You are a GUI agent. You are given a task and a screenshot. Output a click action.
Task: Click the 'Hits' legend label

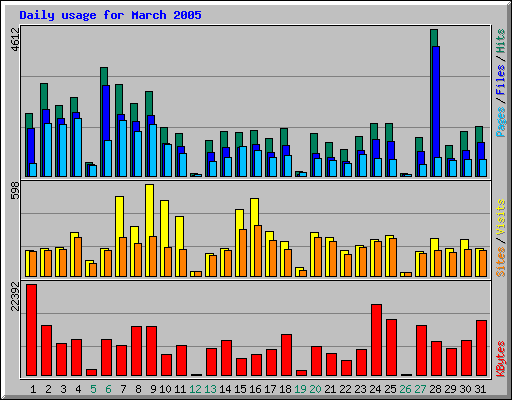point(501,41)
